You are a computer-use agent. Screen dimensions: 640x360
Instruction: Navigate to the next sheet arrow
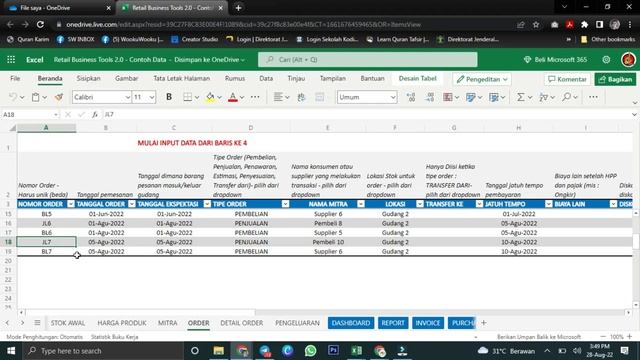tap(22, 323)
